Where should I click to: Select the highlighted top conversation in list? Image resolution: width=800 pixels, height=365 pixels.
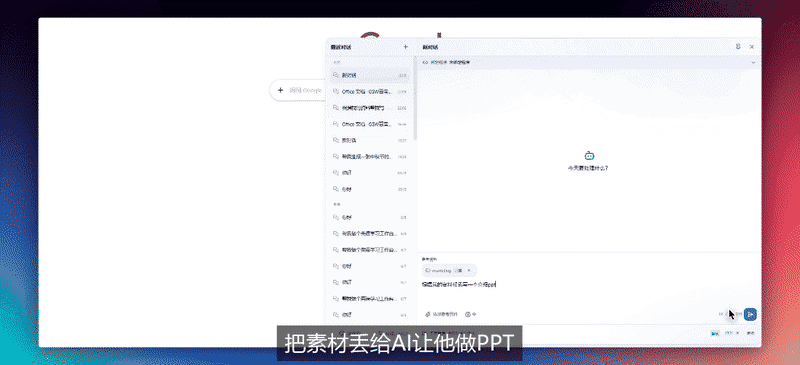point(370,75)
